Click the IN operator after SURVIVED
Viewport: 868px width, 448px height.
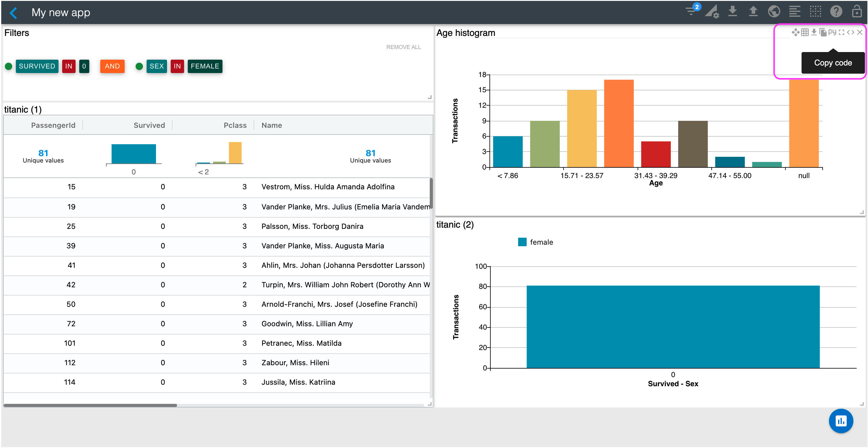[69, 66]
